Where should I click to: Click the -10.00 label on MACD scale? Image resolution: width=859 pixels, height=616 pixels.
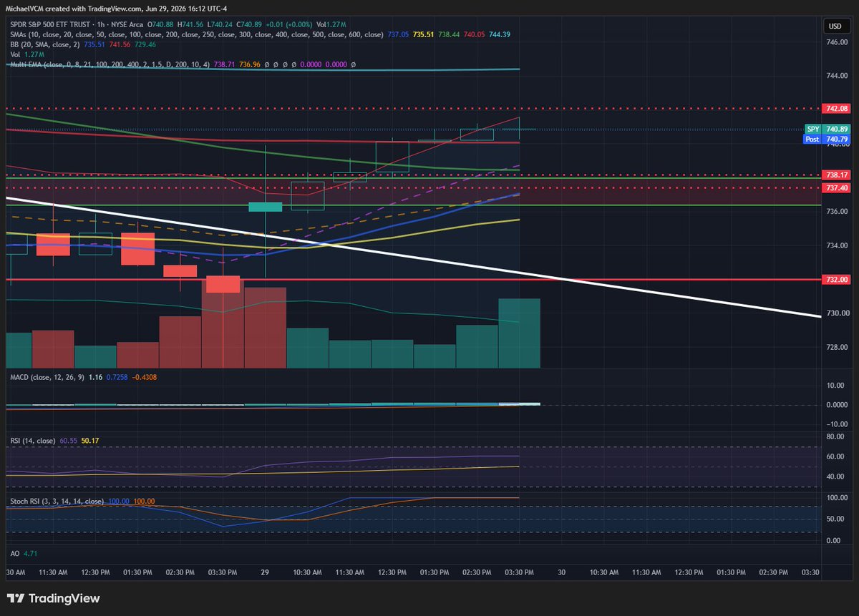point(836,424)
